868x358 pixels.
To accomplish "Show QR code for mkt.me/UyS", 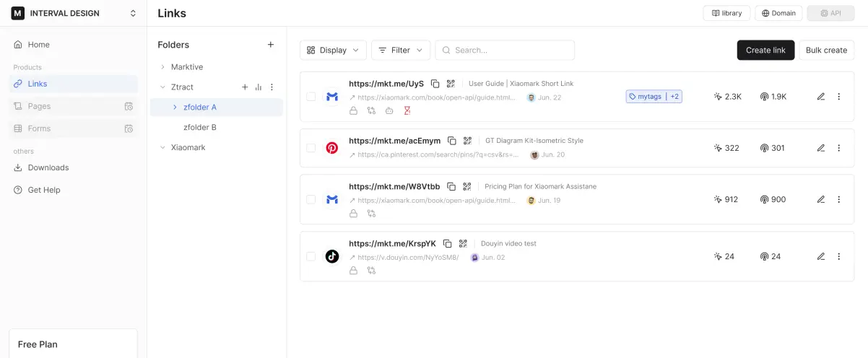I will pyautogui.click(x=451, y=84).
